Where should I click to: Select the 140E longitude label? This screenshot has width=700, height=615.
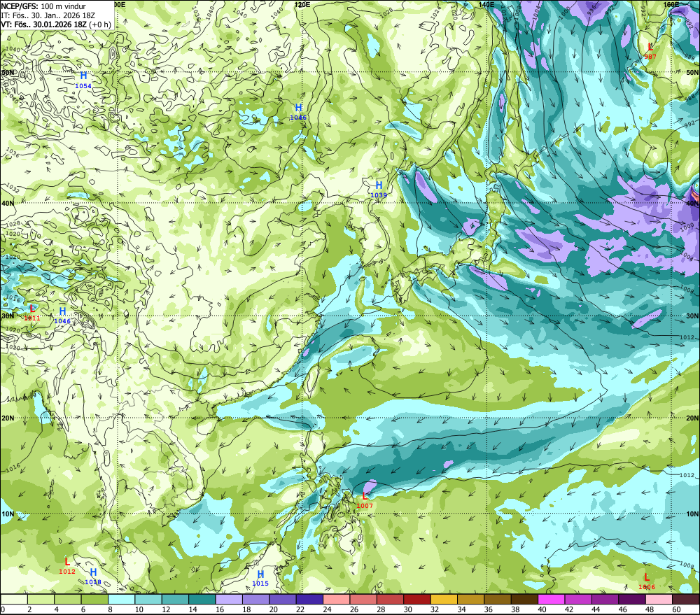(x=486, y=4)
